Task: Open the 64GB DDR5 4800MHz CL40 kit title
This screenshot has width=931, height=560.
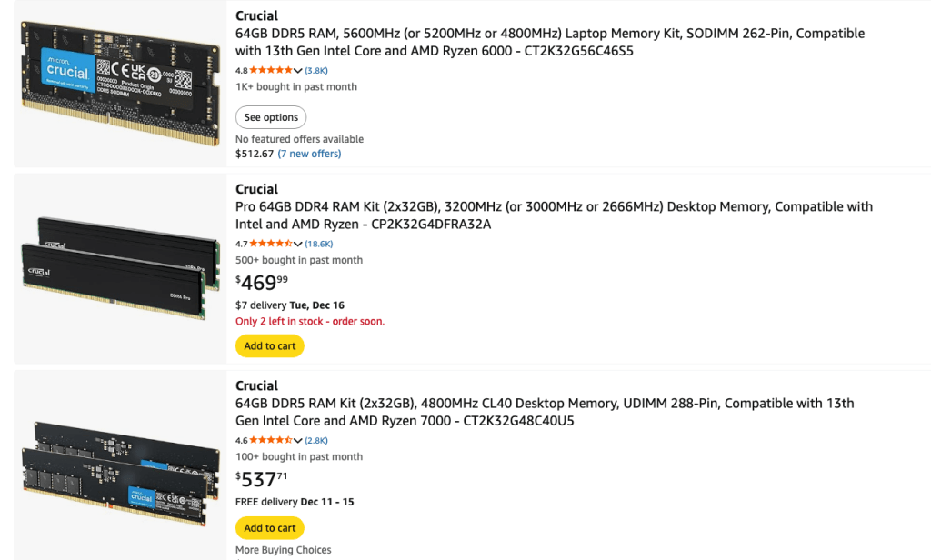Action: [544, 412]
